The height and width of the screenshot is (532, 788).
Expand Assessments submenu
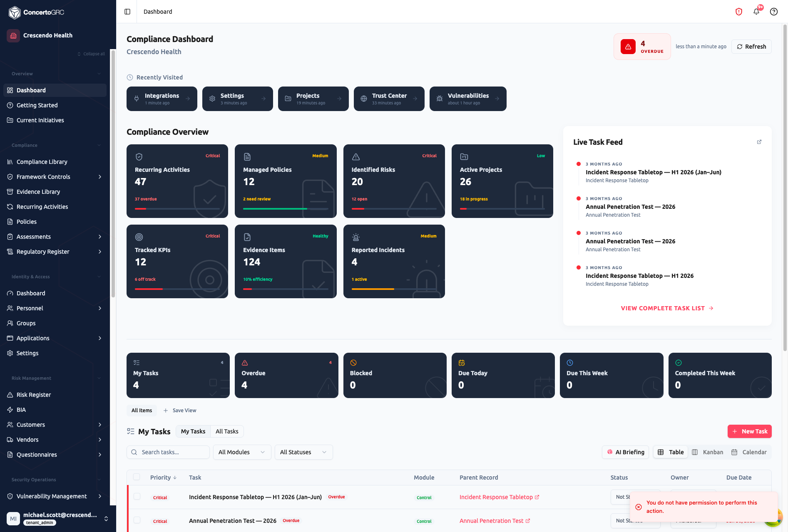pos(100,237)
